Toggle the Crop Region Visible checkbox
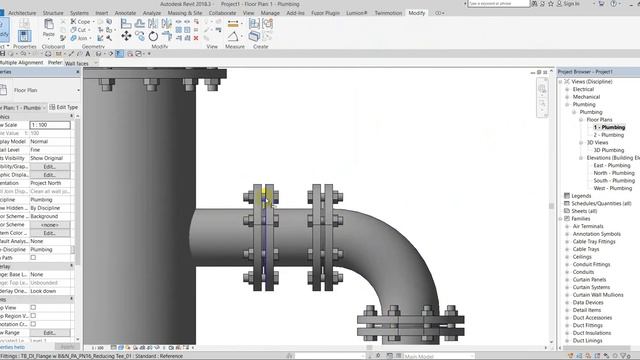 33,316
